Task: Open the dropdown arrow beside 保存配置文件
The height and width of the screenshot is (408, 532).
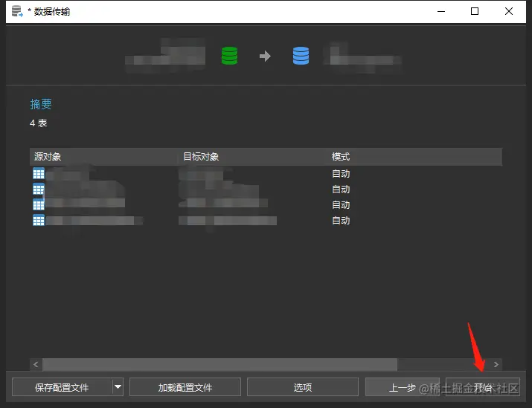Action: coord(118,387)
